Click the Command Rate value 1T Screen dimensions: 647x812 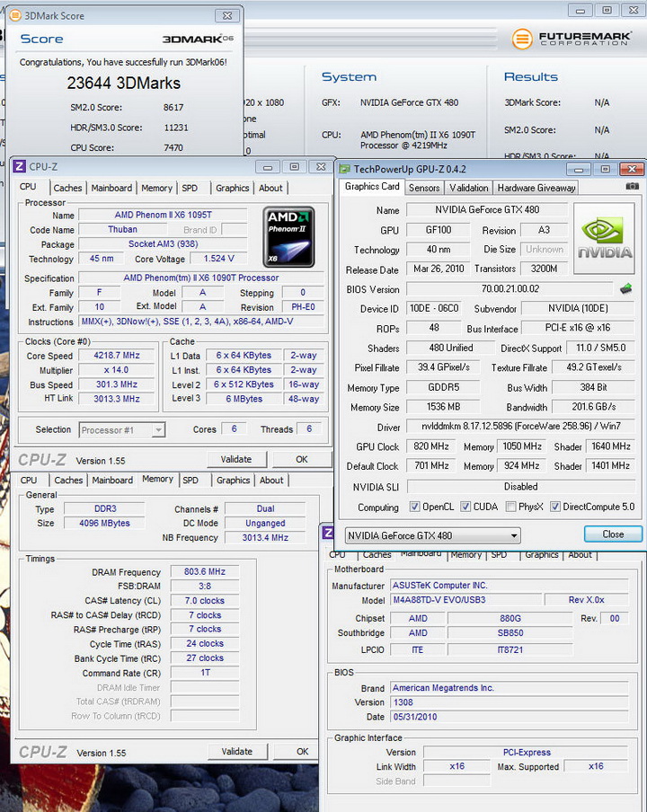click(205, 673)
